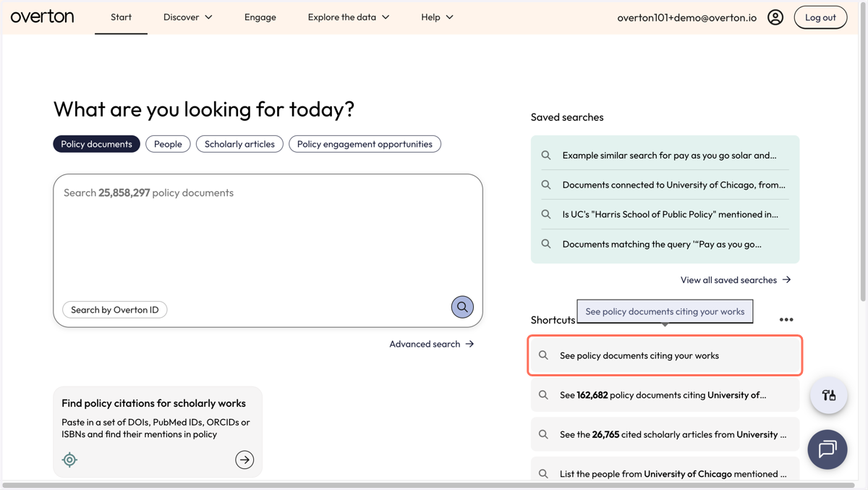Click the account email overton101+demo@overton.io
This screenshot has height=490, width=868.
click(x=686, y=17)
